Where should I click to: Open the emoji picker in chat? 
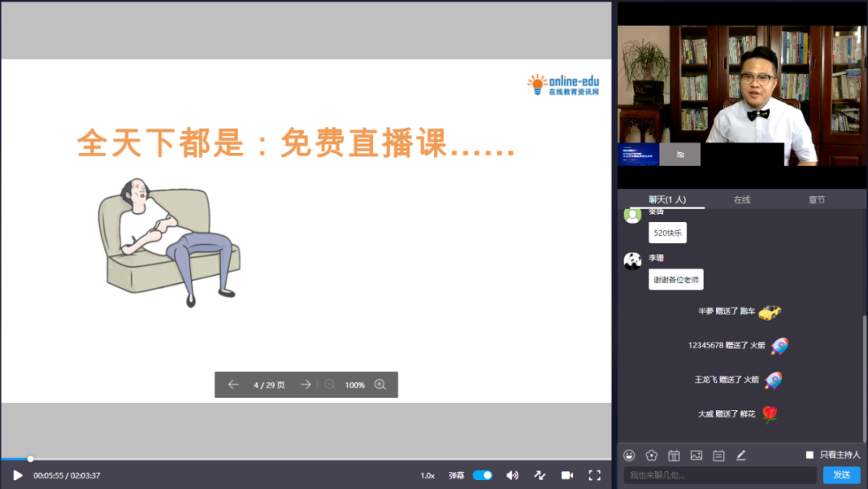click(629, 455)
